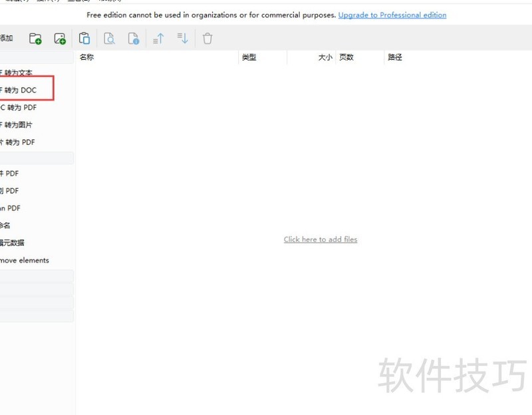
Task: Click the add image file toolbar icon
Action: point(60,39)
